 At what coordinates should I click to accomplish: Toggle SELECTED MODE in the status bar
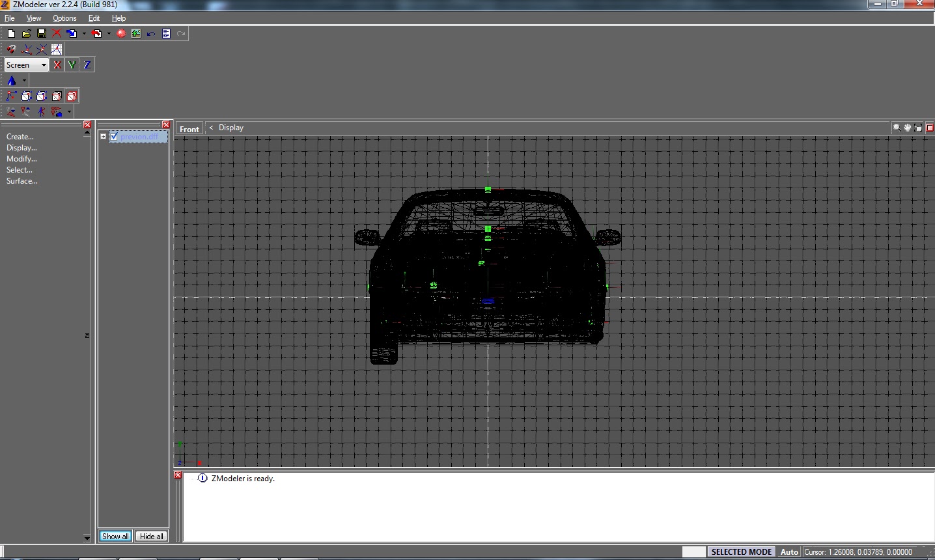(741, 552)
